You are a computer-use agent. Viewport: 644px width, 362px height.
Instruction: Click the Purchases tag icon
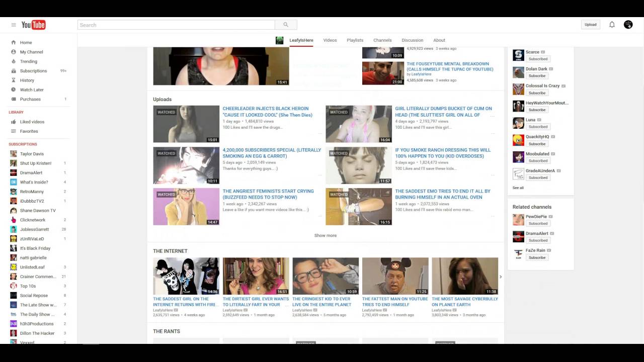14,99
